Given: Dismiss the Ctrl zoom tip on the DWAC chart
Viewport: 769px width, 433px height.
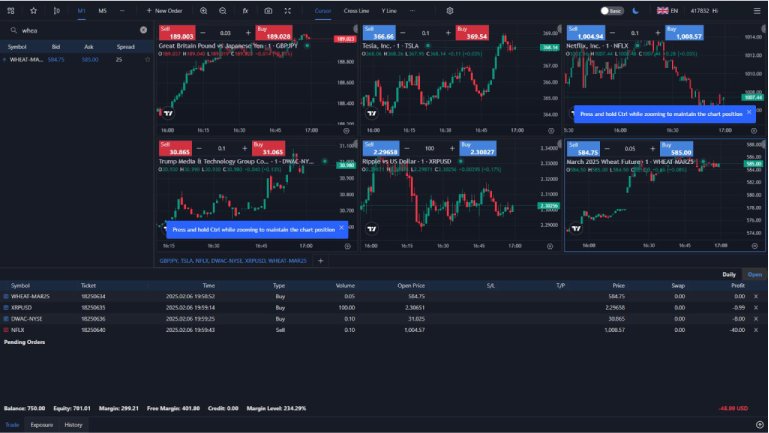Looking at the screenshot, I should 341,228.
